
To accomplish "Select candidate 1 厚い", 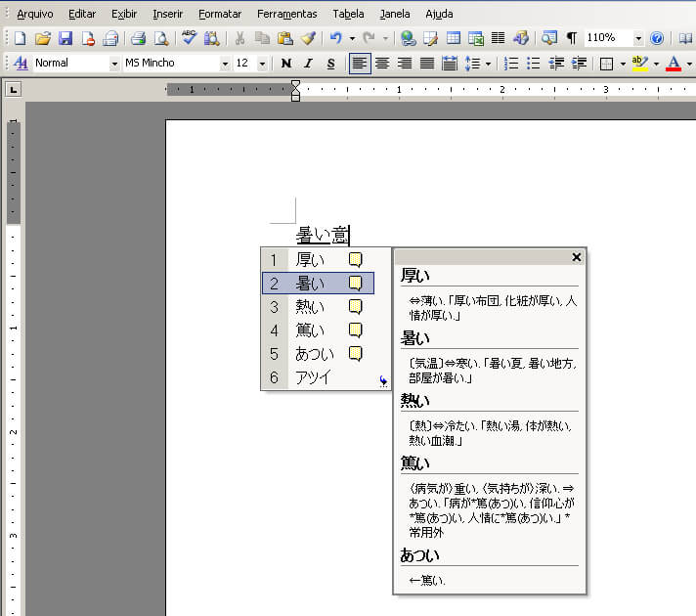I will click(318, 259).
